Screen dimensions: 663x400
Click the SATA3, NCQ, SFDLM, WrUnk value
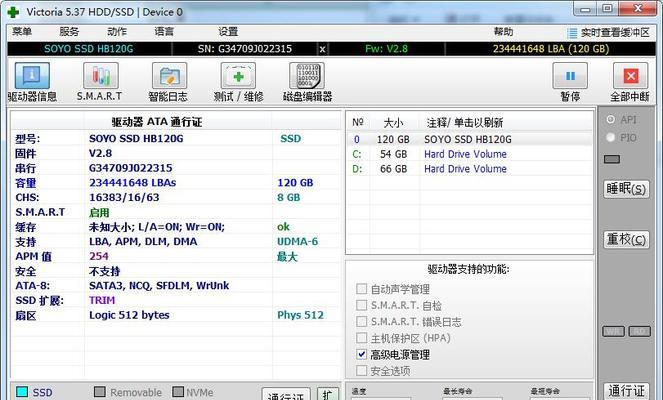pyautogui.click(x=159, y=286)
